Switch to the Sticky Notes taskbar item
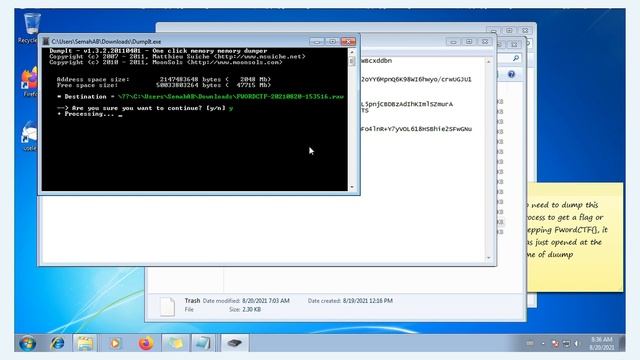 pos(176,343)
